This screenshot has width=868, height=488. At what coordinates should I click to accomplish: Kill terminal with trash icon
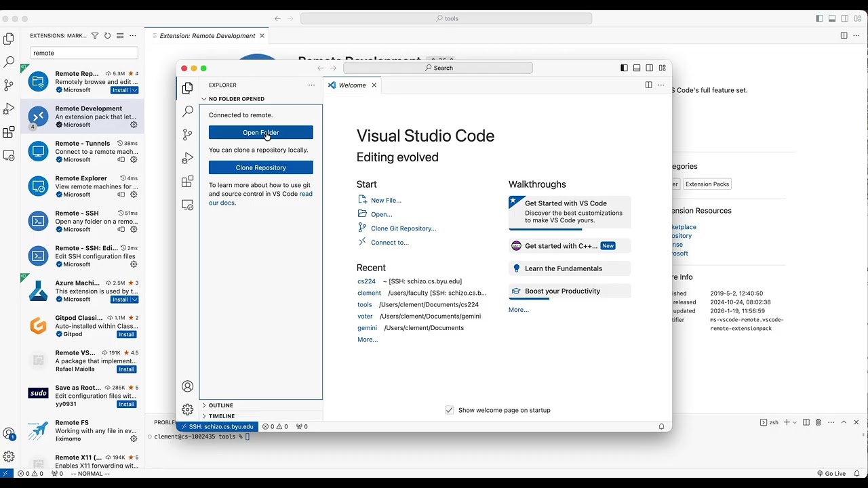pos(818,422)
